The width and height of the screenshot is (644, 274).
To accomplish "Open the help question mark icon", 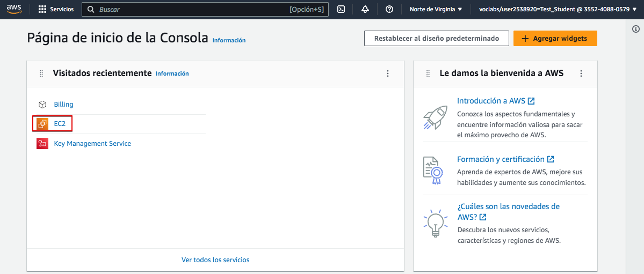I will click(389, 10).
